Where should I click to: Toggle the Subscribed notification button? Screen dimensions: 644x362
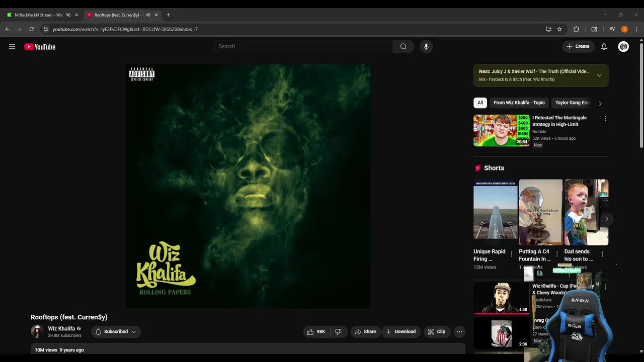click(116, 332)
